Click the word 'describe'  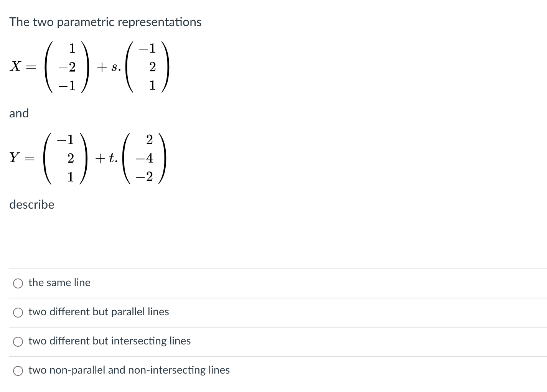coord(32,205)
